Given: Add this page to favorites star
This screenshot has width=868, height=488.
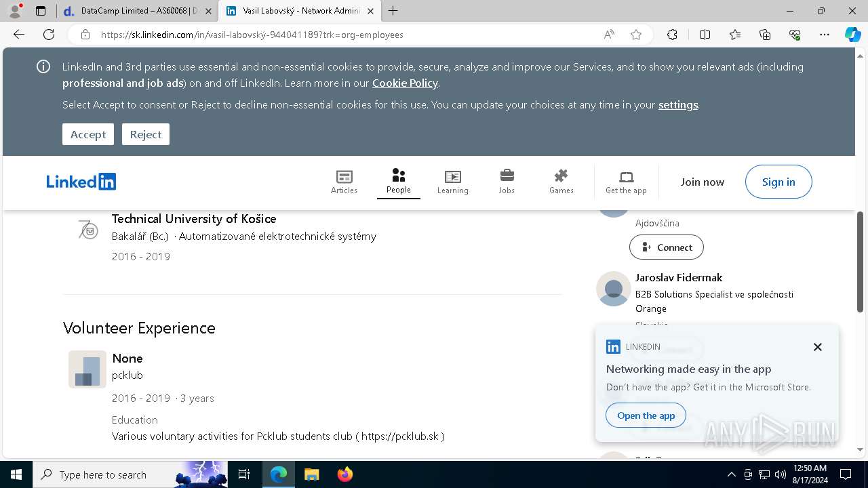Looking at the screenshot, I should (x=636, y=35).
